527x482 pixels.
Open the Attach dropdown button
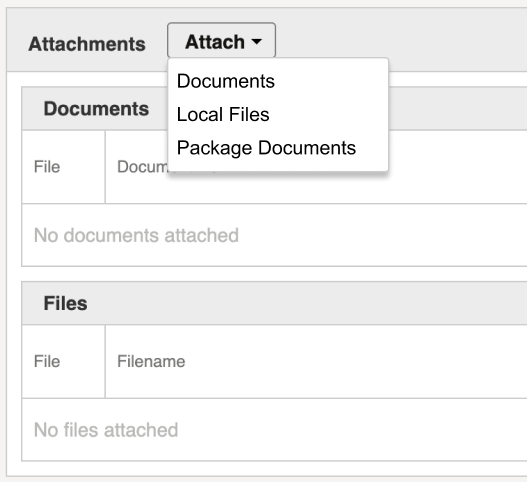(221, 41)
